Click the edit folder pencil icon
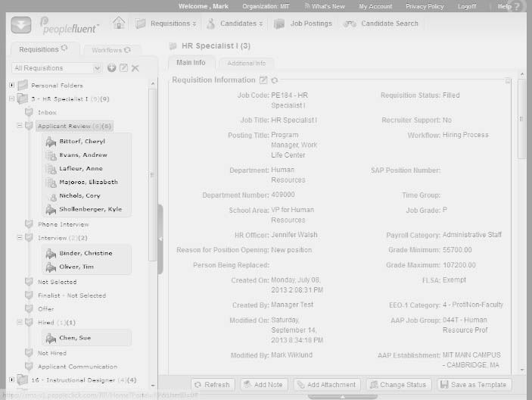This screenshot has height=400, width=532. (x=123, y=68)
